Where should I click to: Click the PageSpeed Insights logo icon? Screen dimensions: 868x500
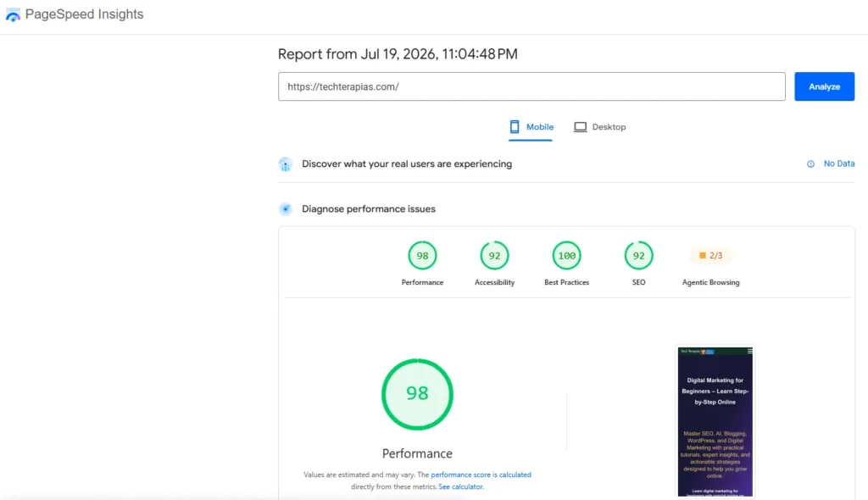pyautogui.click(x=13, y=15)
